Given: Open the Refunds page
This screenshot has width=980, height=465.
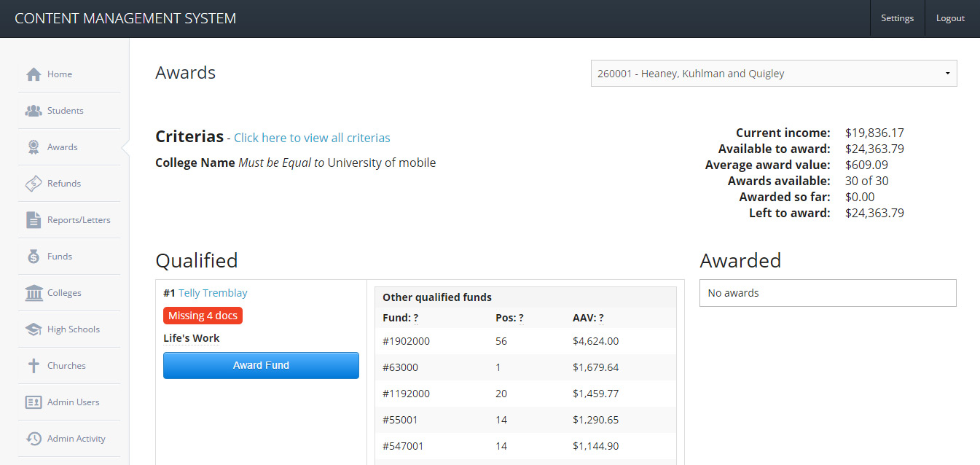Looking at the screenshot, I should click(34, 183).
